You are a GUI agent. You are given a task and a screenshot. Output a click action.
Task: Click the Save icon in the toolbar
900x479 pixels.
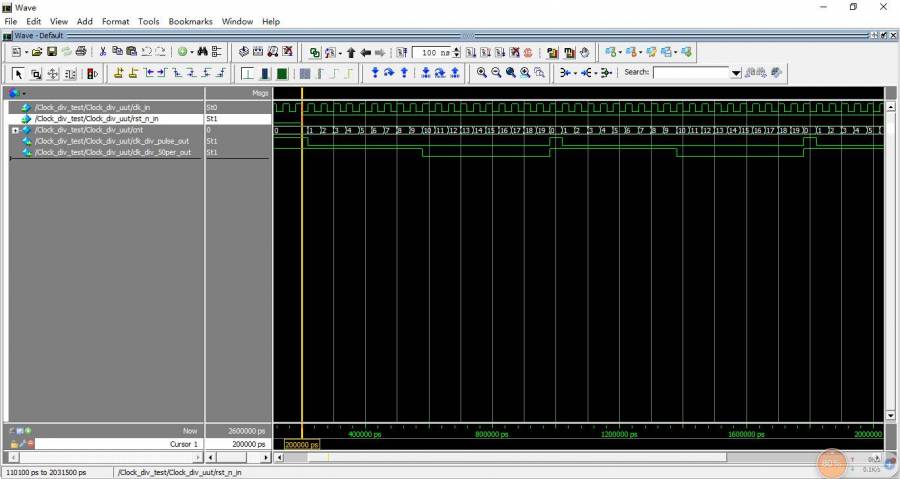52,52
